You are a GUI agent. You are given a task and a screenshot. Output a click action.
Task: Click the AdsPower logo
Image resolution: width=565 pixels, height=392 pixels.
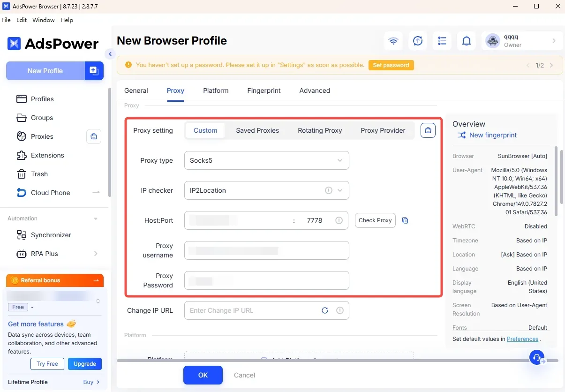53,44
